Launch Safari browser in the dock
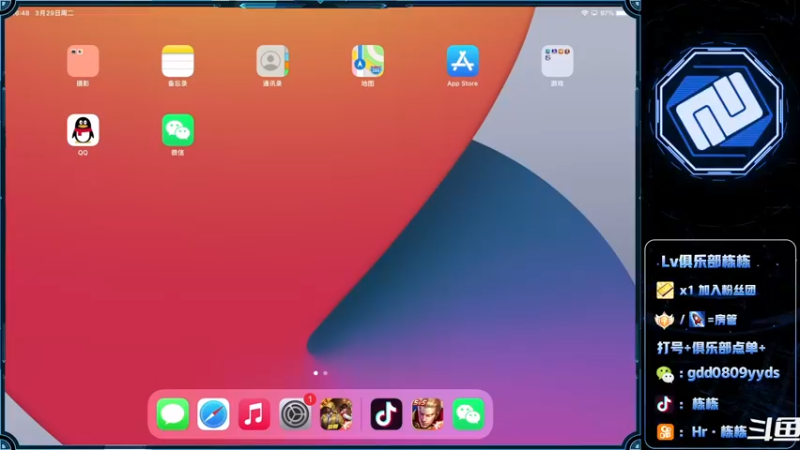The height and width of the screenshot is (450, 800). pyautogui.click(x=213, y=414)
